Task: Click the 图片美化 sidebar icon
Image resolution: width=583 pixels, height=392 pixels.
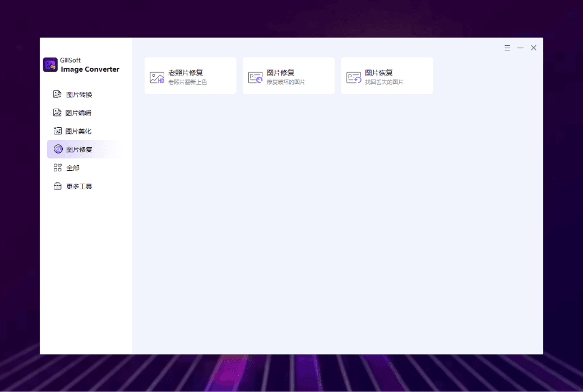Action: tap(57, 131)
